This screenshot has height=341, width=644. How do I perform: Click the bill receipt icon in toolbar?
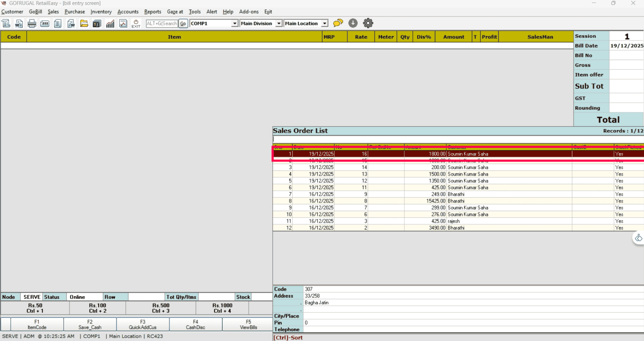pos(6,23)
